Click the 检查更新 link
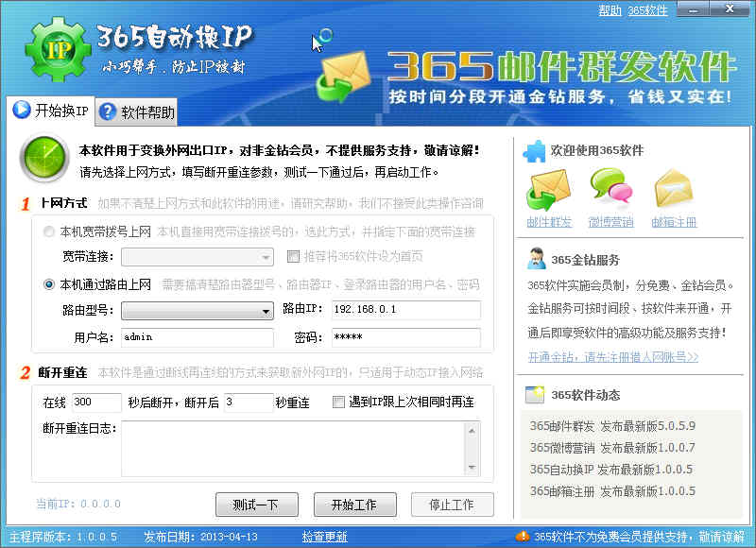 click(324, 537)
